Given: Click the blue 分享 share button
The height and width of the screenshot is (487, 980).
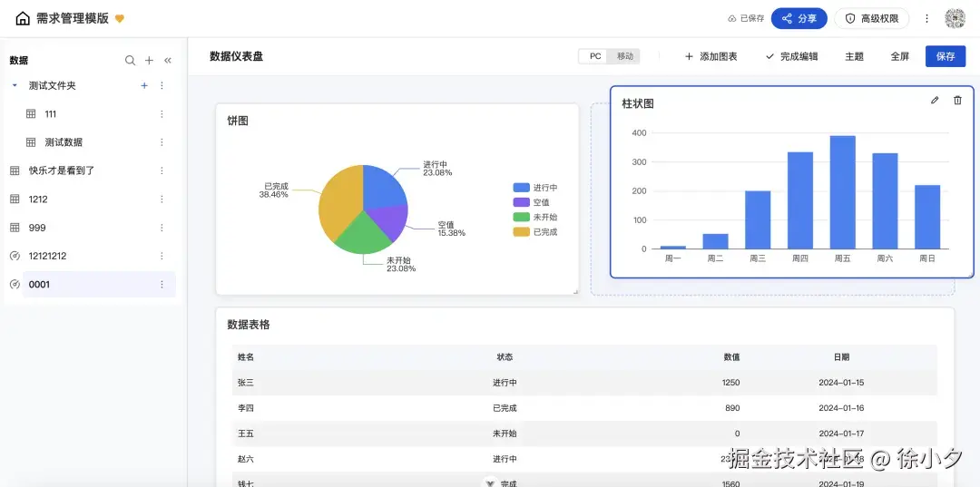Looking at the screenshot, I should pyautogui.click(x=799, y=18).
